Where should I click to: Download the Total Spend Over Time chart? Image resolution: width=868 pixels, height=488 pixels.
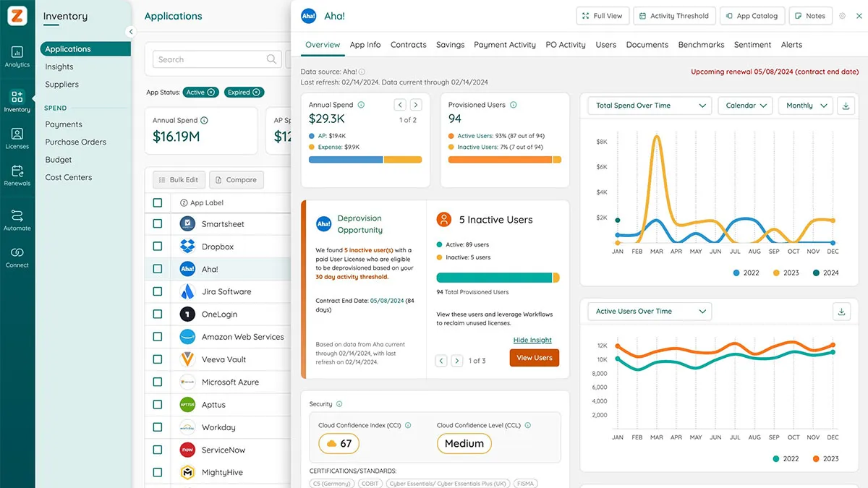coord(846,106)
